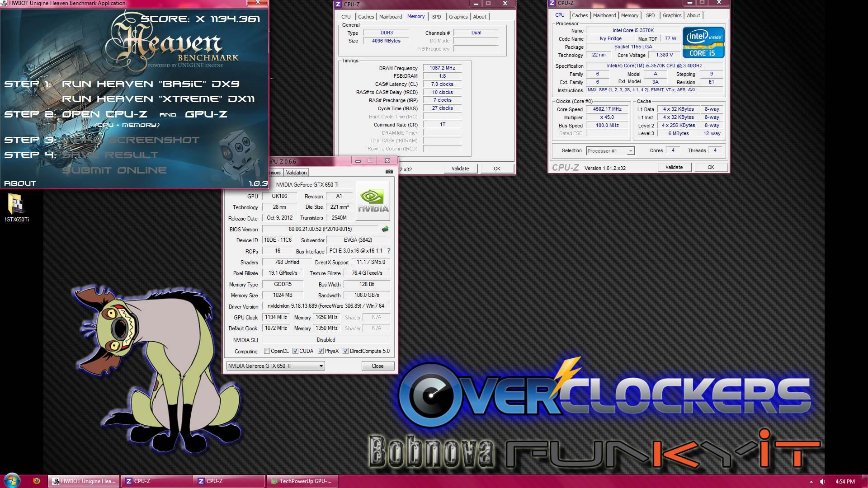Open the Windows Start orb
The image size is (868, 488).
(x=12, y=481)
